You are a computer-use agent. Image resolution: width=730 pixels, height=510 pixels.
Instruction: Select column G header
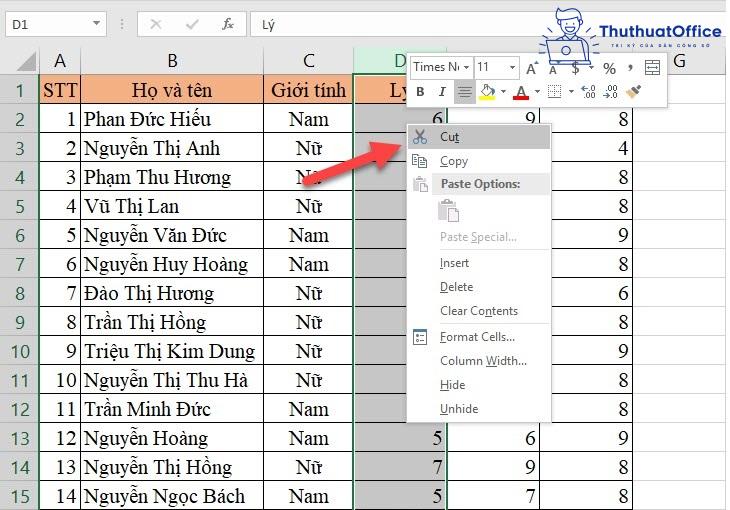pos(680,61)
